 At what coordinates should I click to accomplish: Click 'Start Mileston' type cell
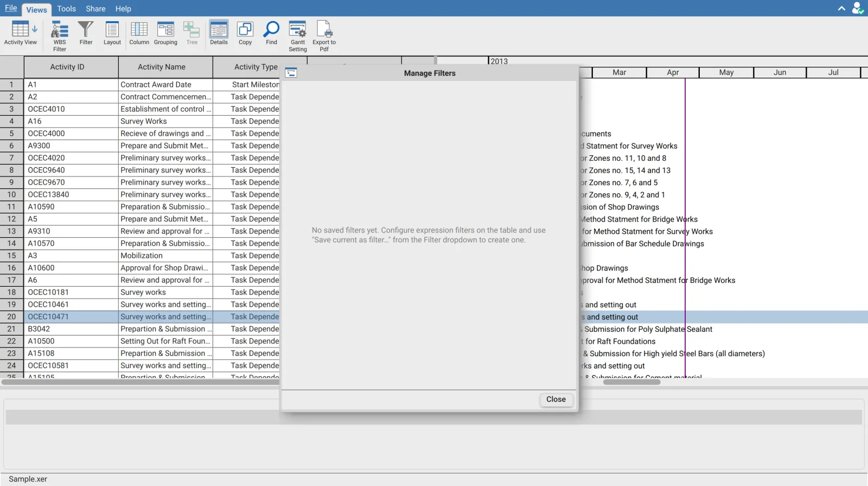tap(247, 85)
